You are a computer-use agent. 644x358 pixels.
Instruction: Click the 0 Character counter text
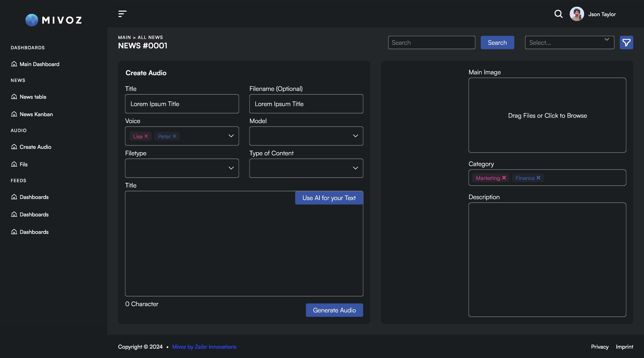(142, 304)
